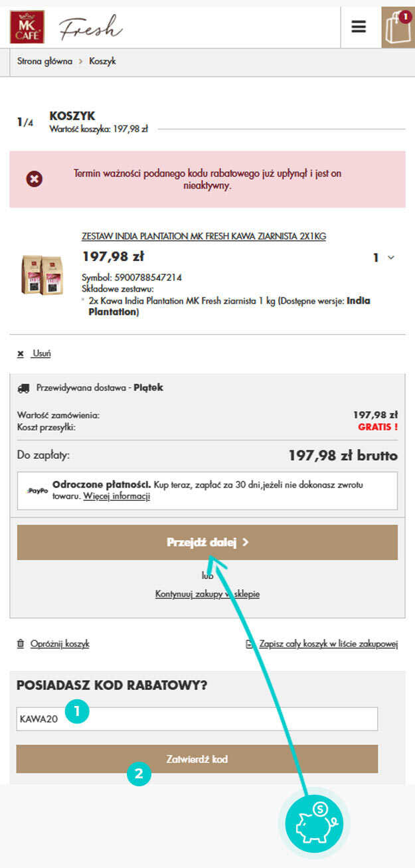The image size is (415, 868).
Task: Click the delivery truck icon
Action: [23, 388]
